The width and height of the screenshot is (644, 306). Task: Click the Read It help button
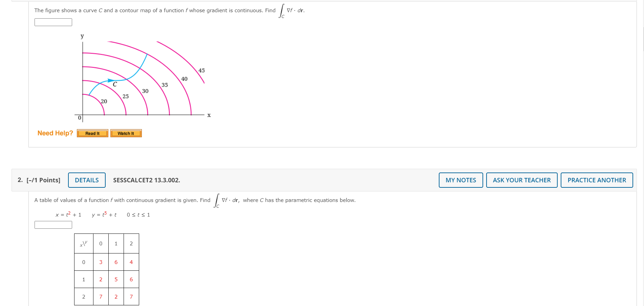point(92,133)
